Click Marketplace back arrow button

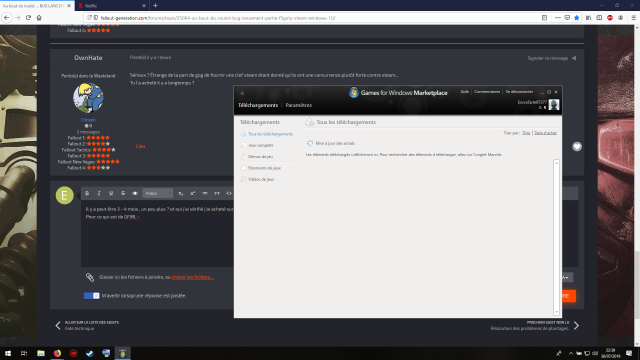pos(242,93)
